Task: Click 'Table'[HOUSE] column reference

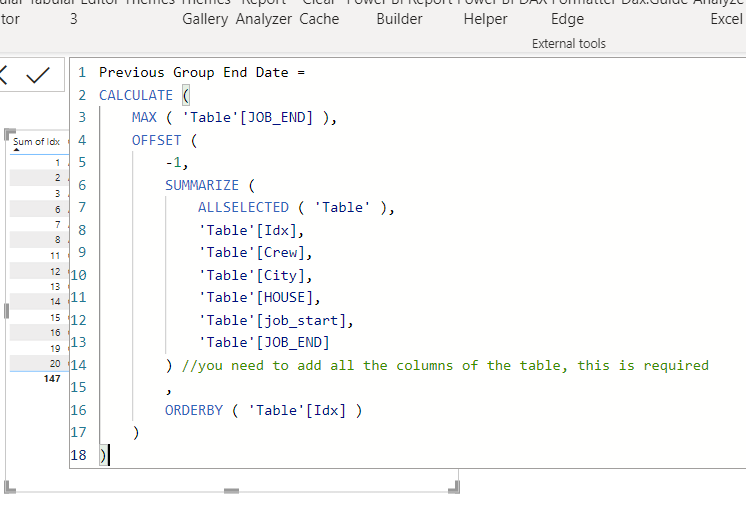Action: coord(255,298)
